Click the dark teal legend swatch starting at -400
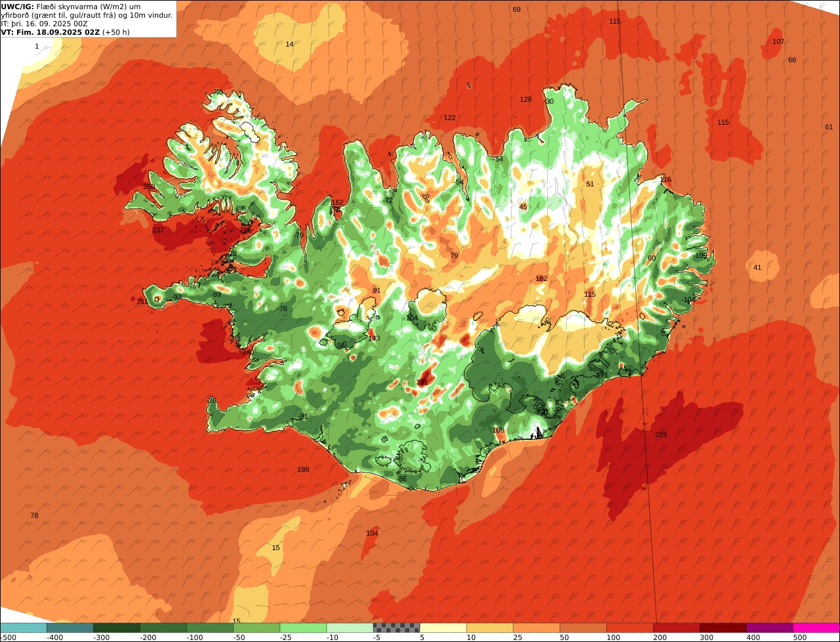Viewport: 840px width, 642px height. tap(70, 628)
